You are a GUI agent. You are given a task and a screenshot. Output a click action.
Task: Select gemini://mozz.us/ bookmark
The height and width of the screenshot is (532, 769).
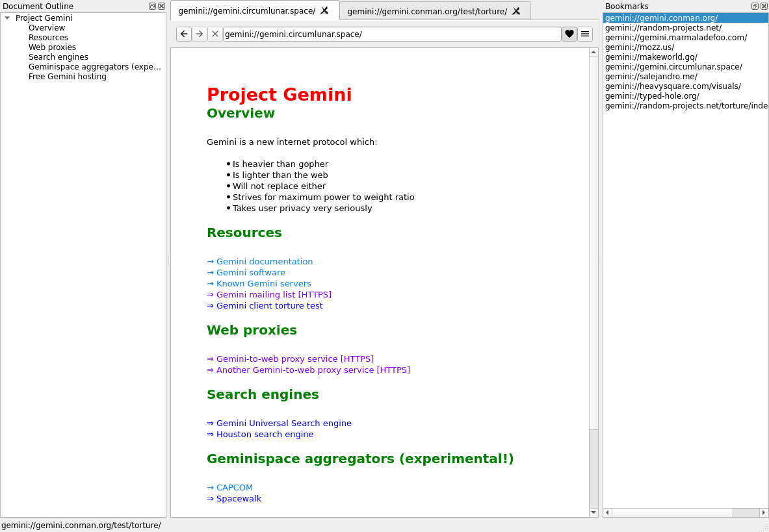685,47
